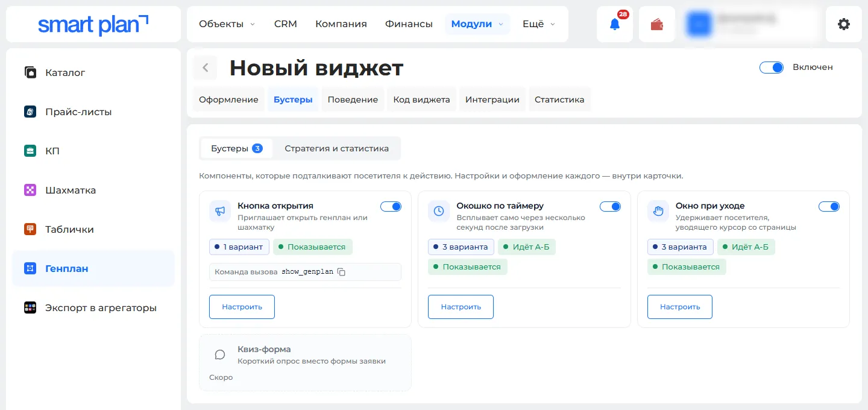Expand the Ещё dropdown menu
The width and height of the screenshot is (868, 410).
click(x=538, y=24)
